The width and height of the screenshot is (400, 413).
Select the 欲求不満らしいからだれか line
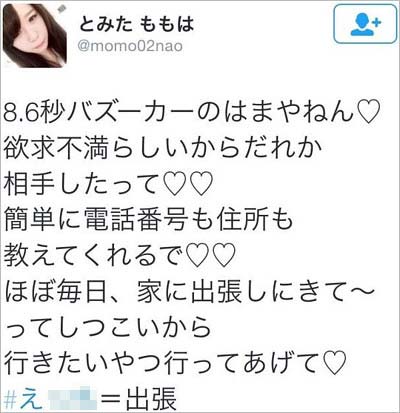coord(160,148)
